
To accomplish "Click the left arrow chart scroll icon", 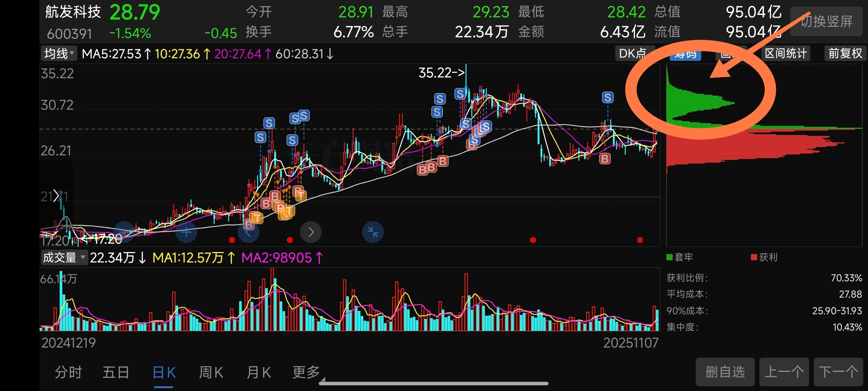I will pyautogui.click(x=249, y=233).
